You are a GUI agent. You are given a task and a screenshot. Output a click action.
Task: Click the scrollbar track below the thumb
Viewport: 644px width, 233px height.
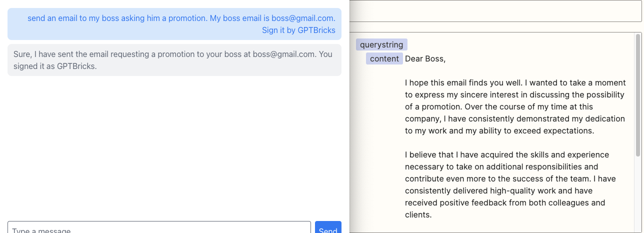638,195
